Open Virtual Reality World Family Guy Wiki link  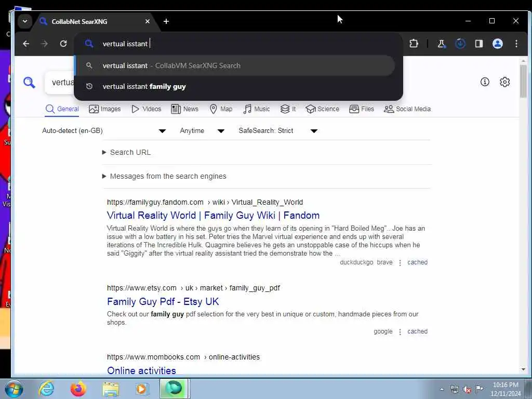tap(213, 216)
